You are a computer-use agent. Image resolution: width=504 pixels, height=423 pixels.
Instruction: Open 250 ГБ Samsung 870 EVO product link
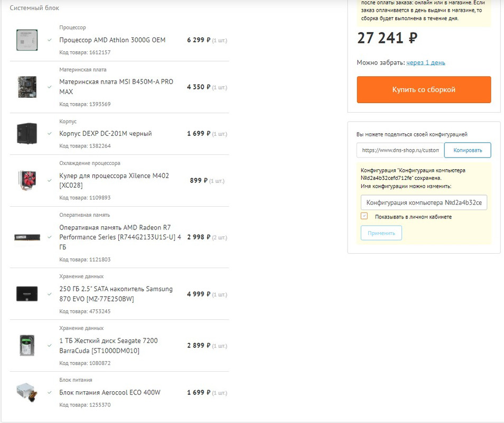click(x=116, y=294)
